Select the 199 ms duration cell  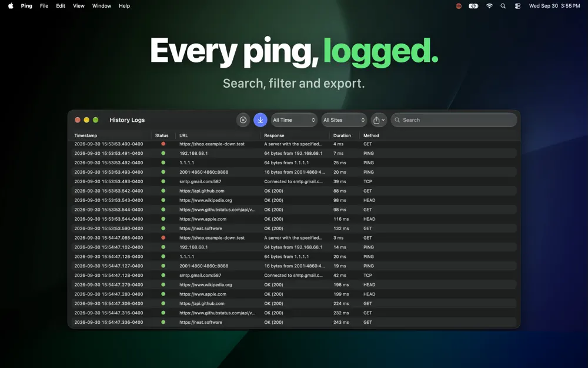[341, 294]
